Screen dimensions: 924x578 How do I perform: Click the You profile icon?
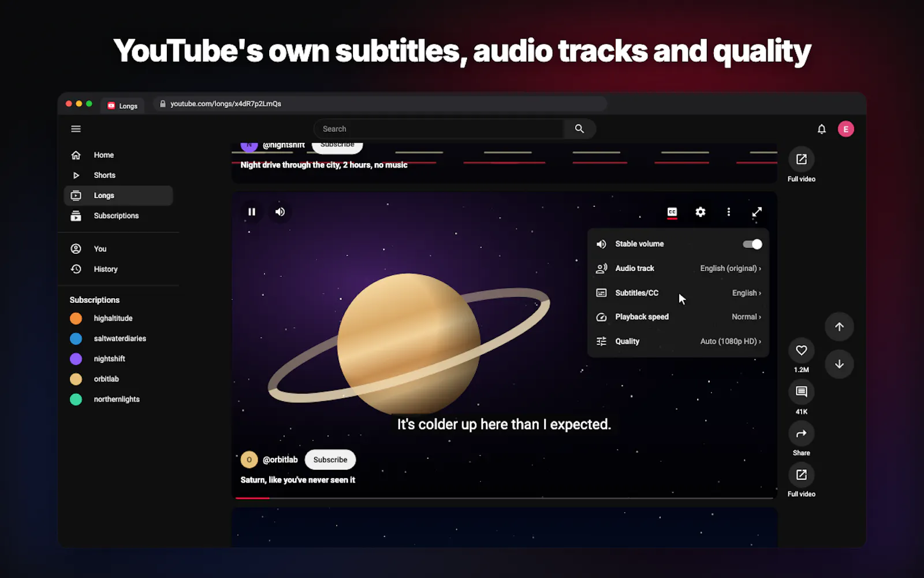click(x=76, y=249)
